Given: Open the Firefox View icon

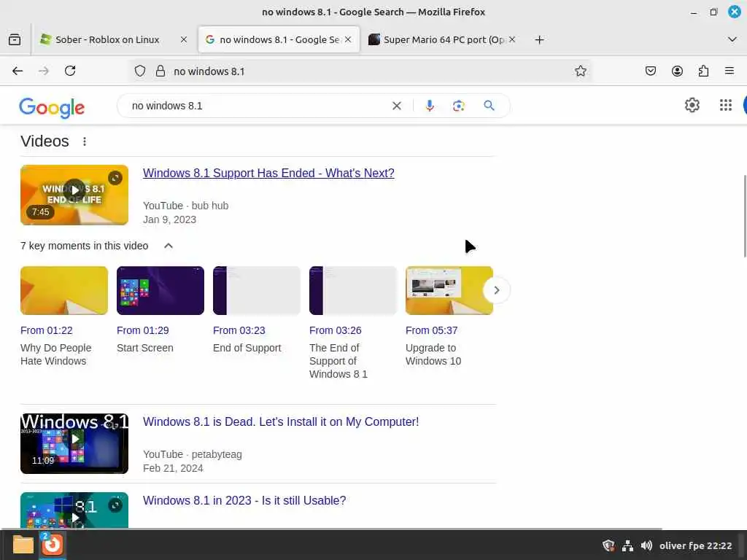Looking at the screenshot, I should click(15, 39).
